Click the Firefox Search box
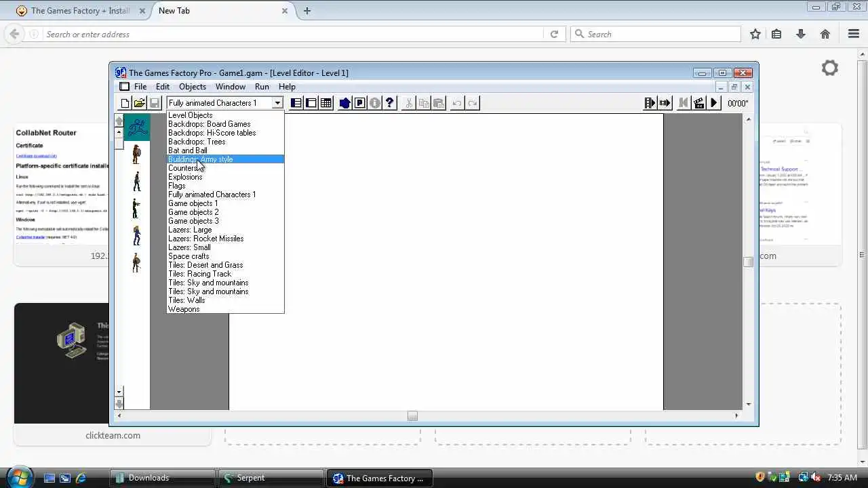The width and height of the screenshot is (868, 488). pos(655,34)
